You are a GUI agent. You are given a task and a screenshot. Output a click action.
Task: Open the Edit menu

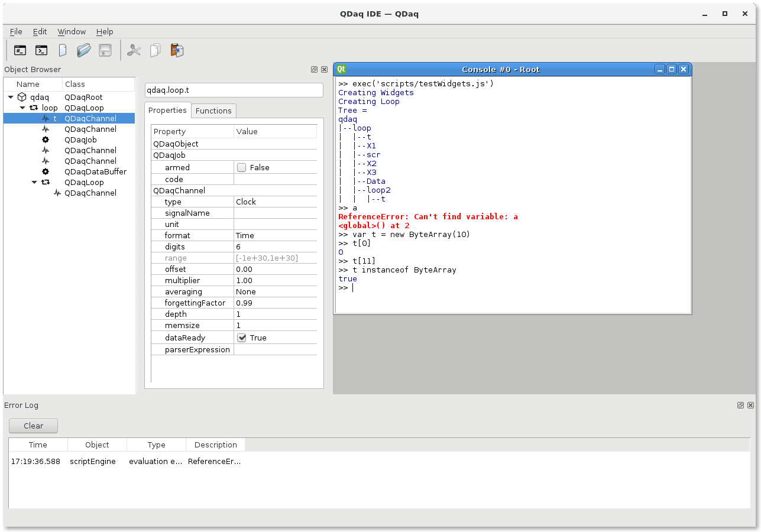click(x=40, y=31)
